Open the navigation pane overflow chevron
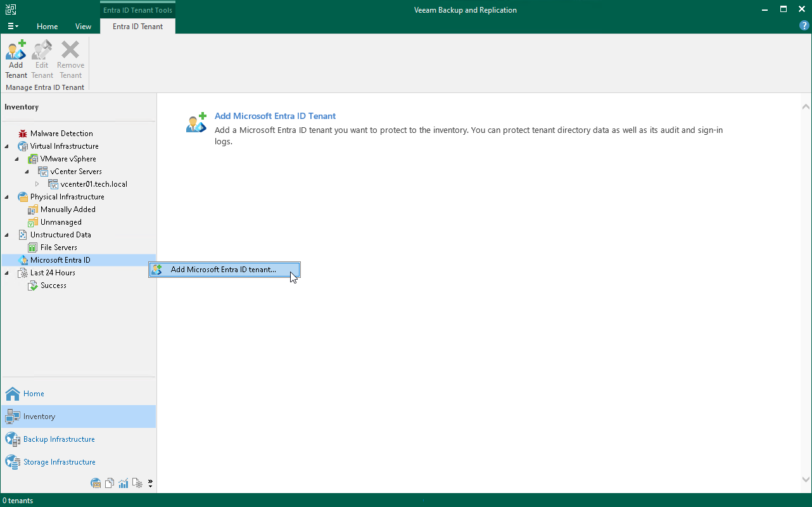 [150, 484]
